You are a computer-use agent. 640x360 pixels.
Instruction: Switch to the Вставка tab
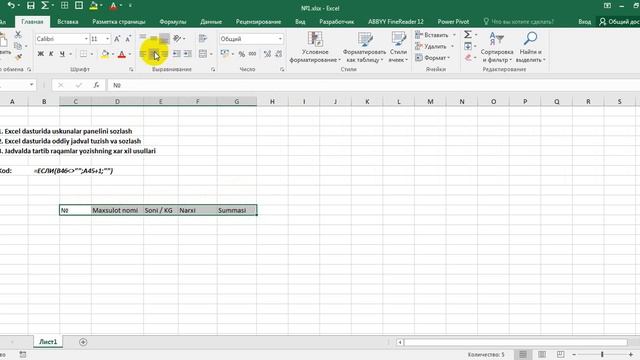point(68,22)
